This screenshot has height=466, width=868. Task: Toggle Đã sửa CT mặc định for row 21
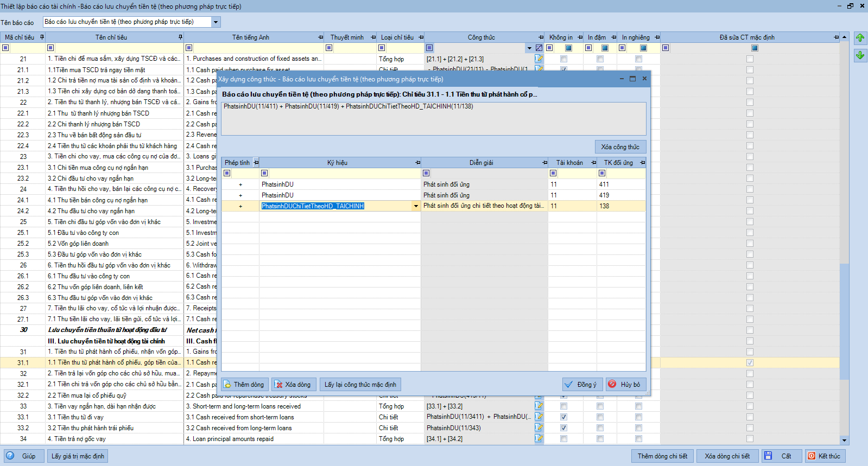pyautogui.click(x=750, y=59)
